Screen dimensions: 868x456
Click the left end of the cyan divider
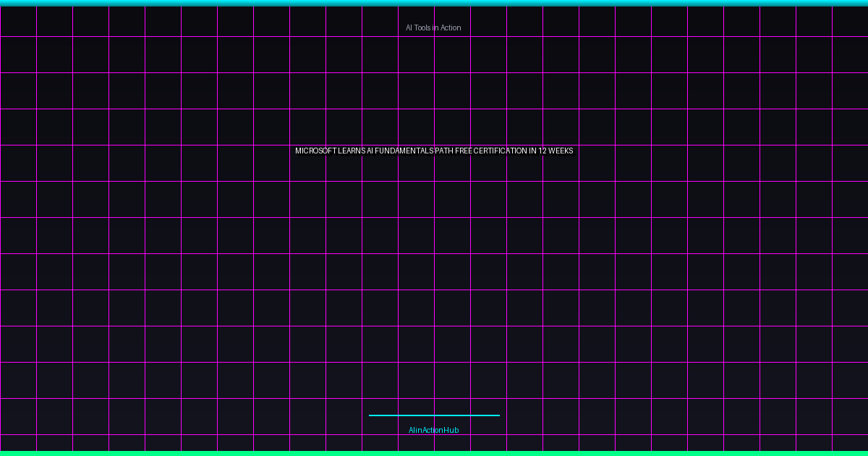click(x=372, y=415)
